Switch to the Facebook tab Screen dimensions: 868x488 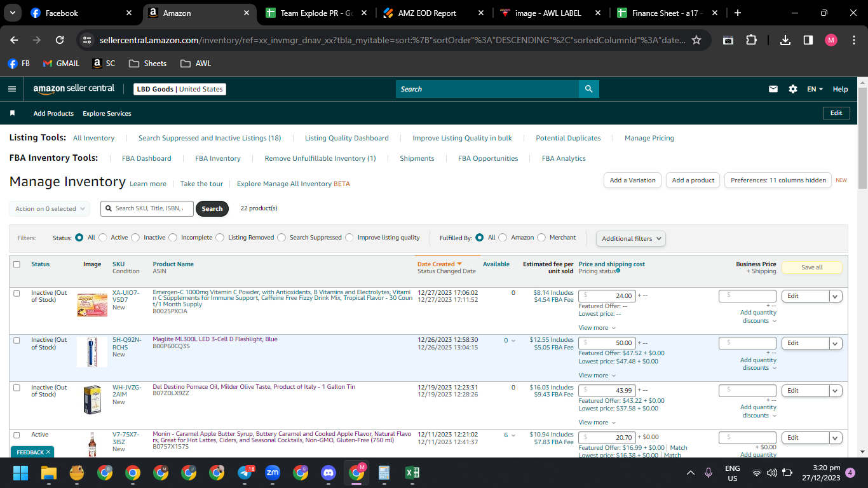[81, 13]
